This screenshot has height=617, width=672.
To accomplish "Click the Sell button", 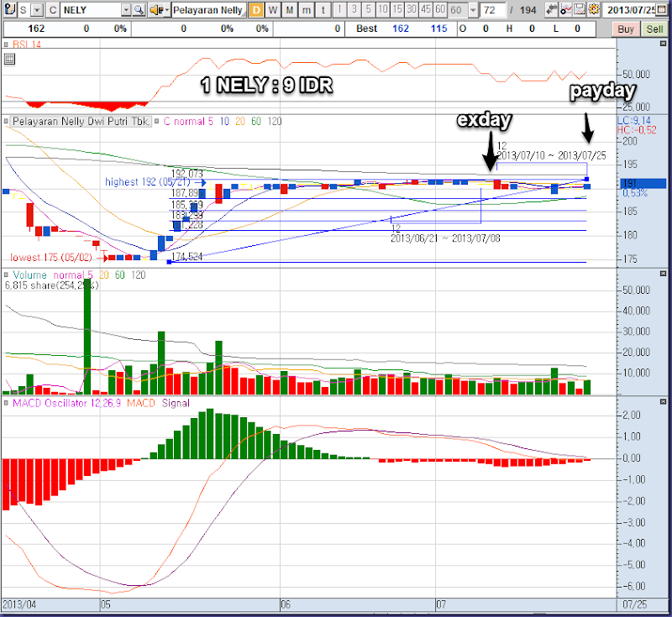I will point(654,29).
